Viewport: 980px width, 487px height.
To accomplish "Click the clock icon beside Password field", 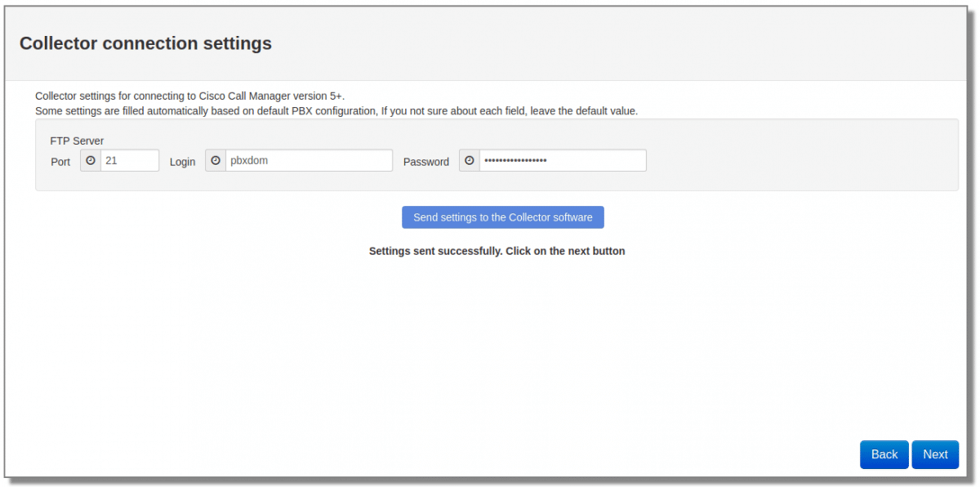I will tap(470, 161).
